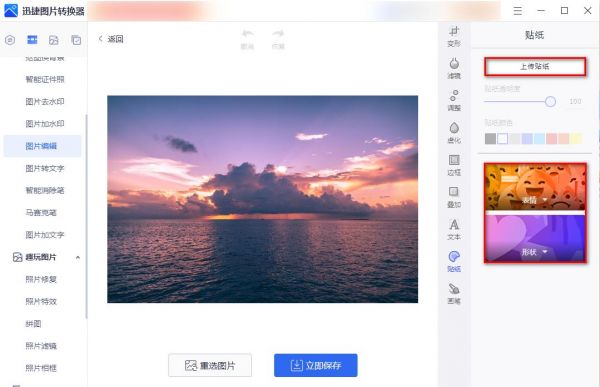The image size is (600, 387).
Task: Open 智能证件照 in the sidebar
Action: [x=45, y=79]
